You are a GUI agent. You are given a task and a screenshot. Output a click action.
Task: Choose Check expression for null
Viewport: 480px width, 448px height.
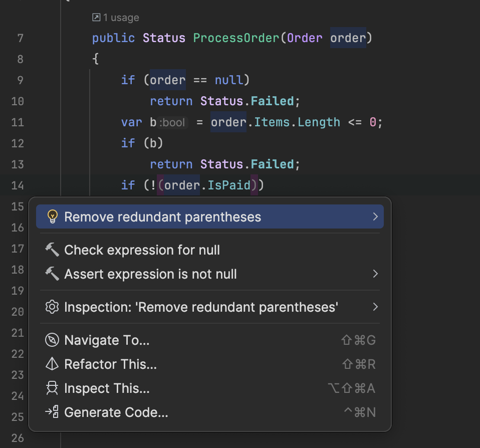[142, 250]
